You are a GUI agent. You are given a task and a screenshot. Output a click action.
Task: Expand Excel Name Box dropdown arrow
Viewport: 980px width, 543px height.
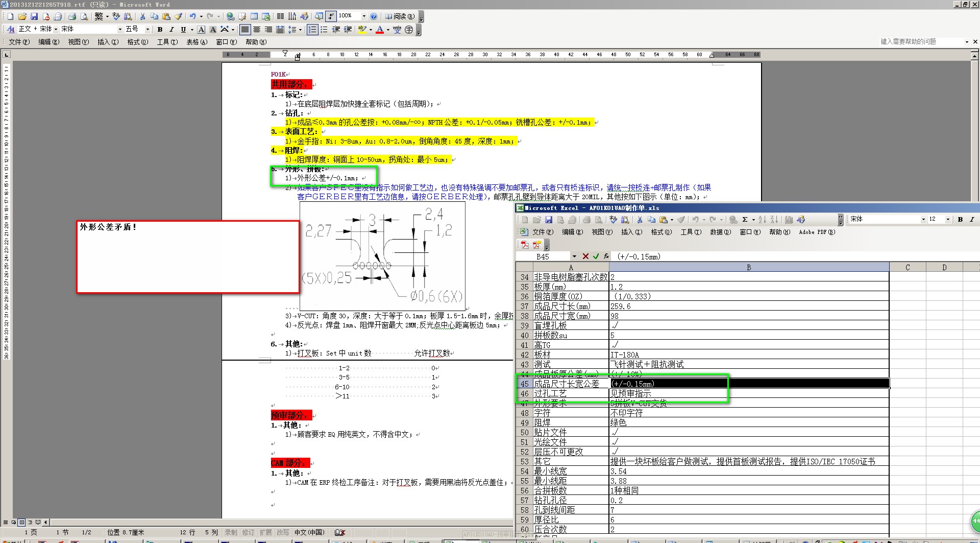click(x=574, y=256)
